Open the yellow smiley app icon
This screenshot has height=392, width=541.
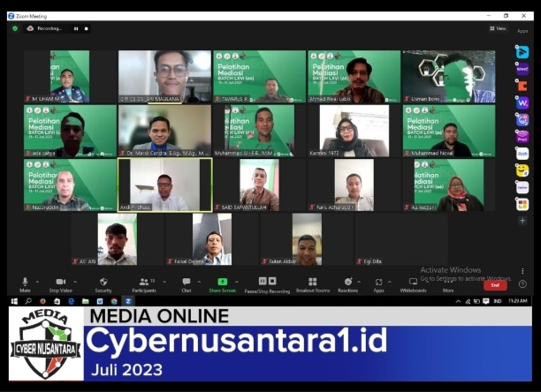tap(522, 170)
